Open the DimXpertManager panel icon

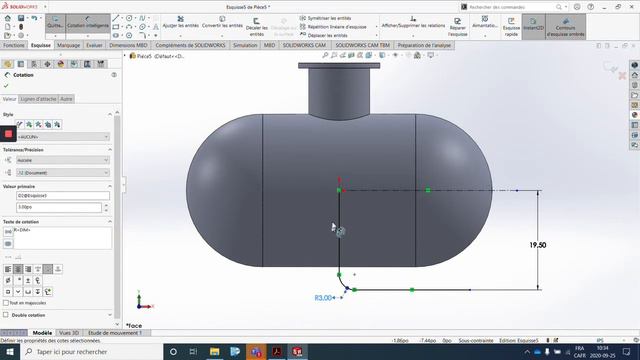pyautogui.click(x=47, y=64)
